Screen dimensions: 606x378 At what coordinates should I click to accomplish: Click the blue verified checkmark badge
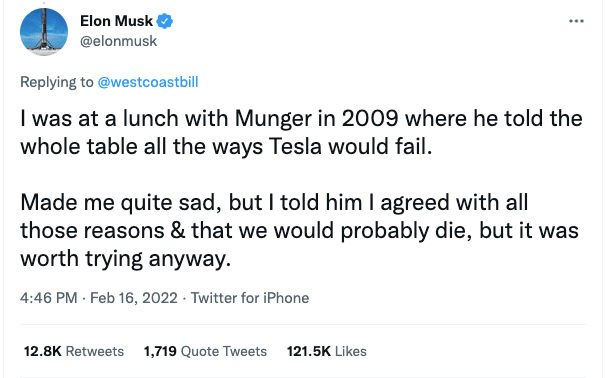165,21
